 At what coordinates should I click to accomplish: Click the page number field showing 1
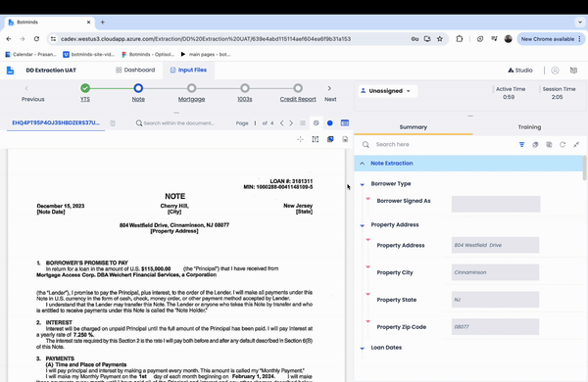tap(255, 123)
